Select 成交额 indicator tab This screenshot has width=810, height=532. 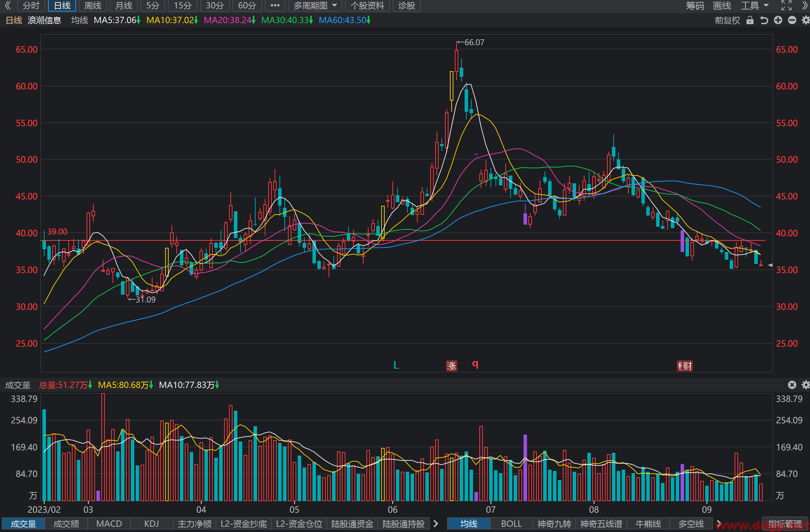tap(66, 524)
